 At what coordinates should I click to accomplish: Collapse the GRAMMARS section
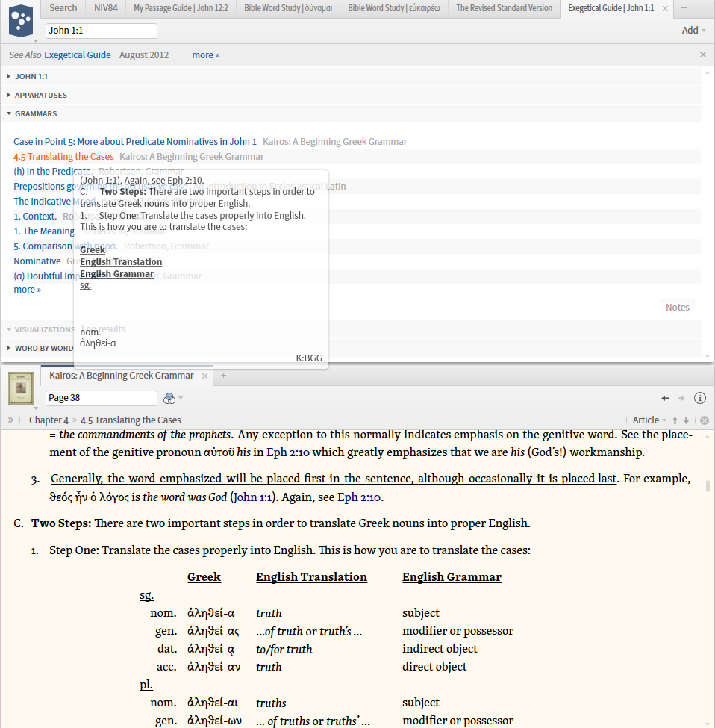pos(9,113)
